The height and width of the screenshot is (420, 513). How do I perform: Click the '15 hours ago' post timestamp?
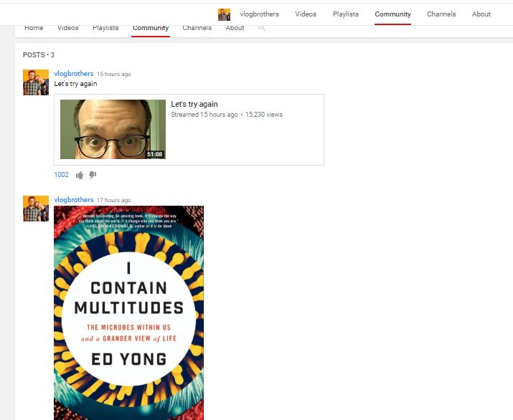point(114,74)
